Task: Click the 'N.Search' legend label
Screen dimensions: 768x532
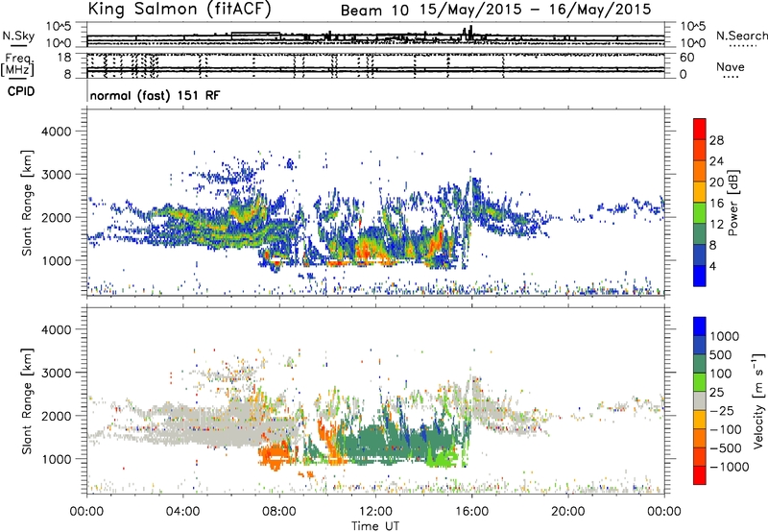Action: click(741, 36)
